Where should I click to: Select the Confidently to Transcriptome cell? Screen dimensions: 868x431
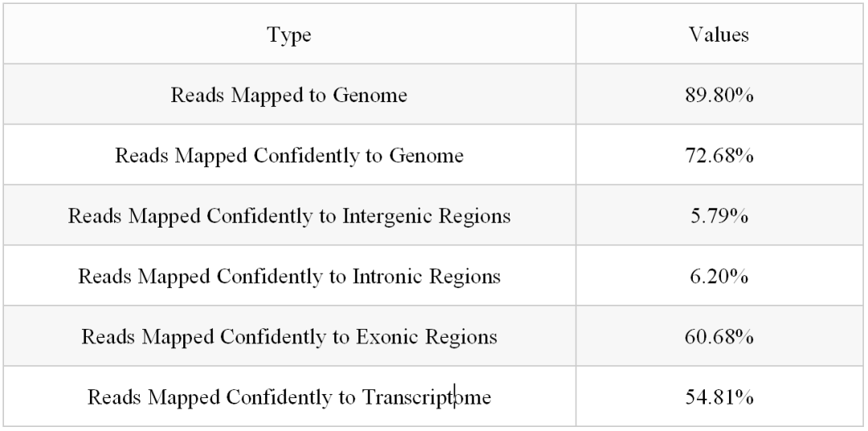click(289, 396)
